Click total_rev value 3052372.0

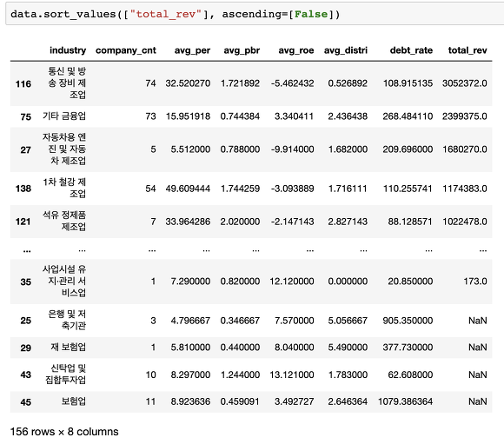[465, 83]
